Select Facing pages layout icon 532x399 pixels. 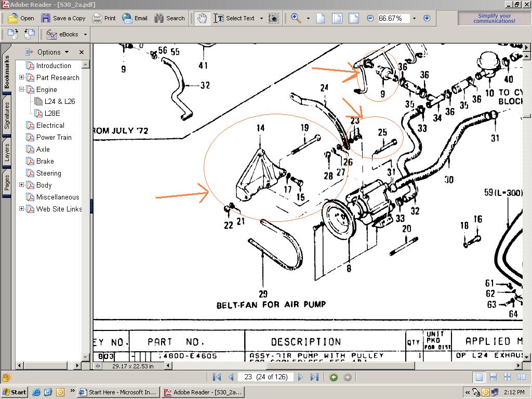click(x=522, y=377)
